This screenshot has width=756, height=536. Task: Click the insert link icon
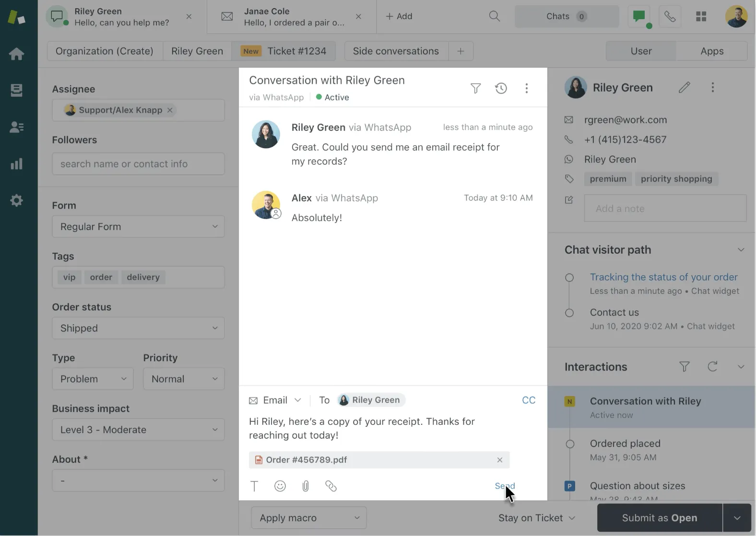[x=331, y=486]
